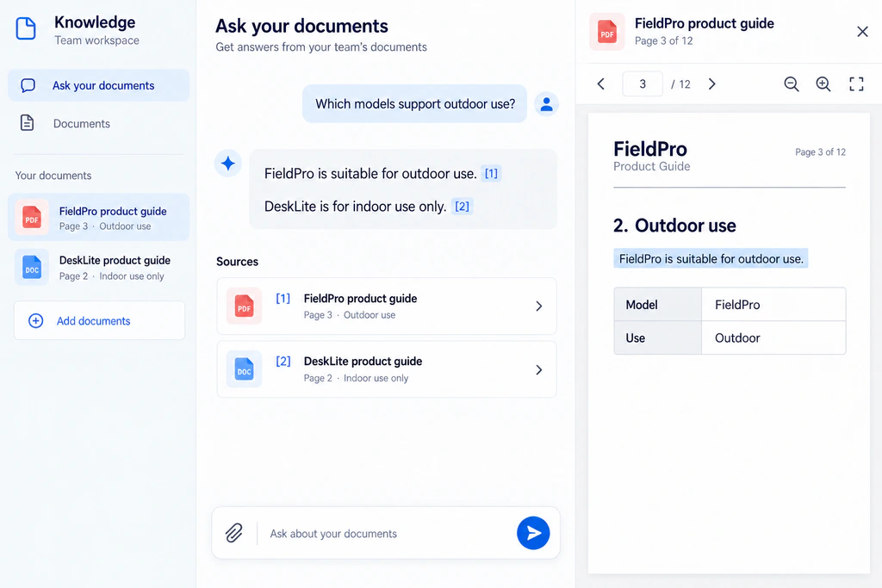This screenshot has width=882, height=588.
Task: Open citation [1] in the answer
Action: pos(491,173)
